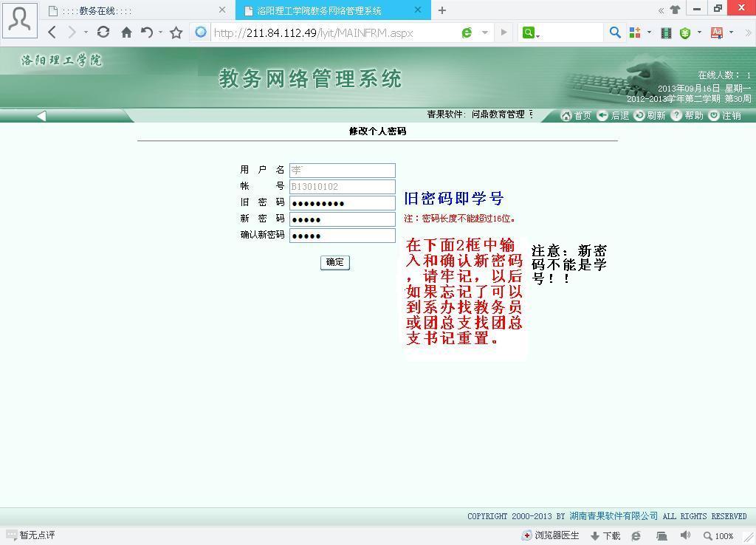Open the green search engine selector
The height and width of the screenshot is (545, 756).
530,32
